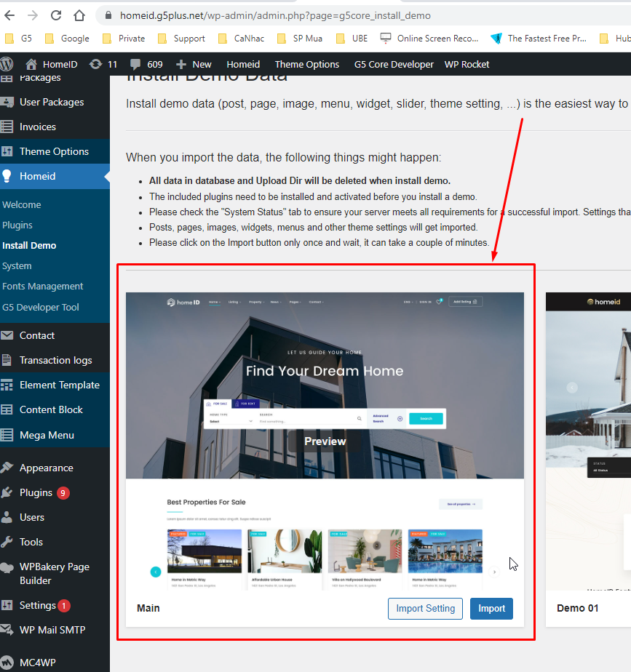631x672 pixels.
Task: Open System submenu item
Action: (x=17, y=265)
